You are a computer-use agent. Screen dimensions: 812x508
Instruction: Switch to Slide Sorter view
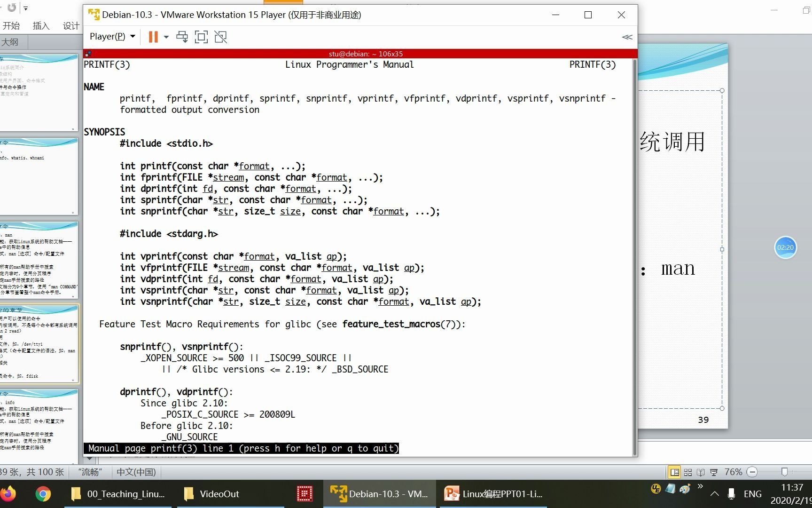pyautogui.click(x=688, y=472)
